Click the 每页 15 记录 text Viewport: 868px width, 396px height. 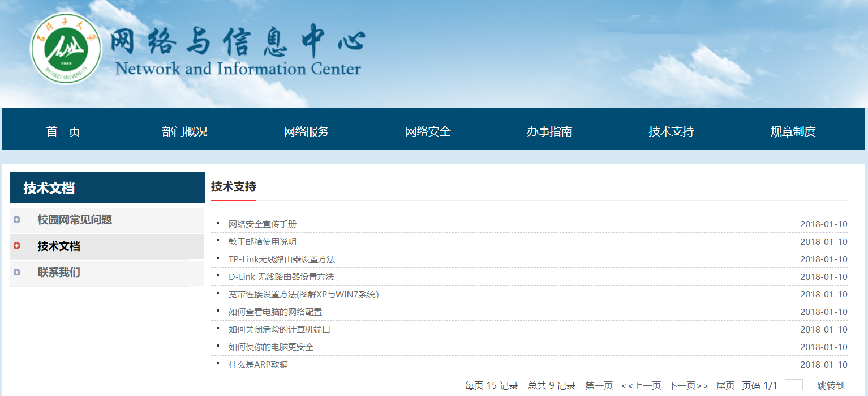coord(492,385)
